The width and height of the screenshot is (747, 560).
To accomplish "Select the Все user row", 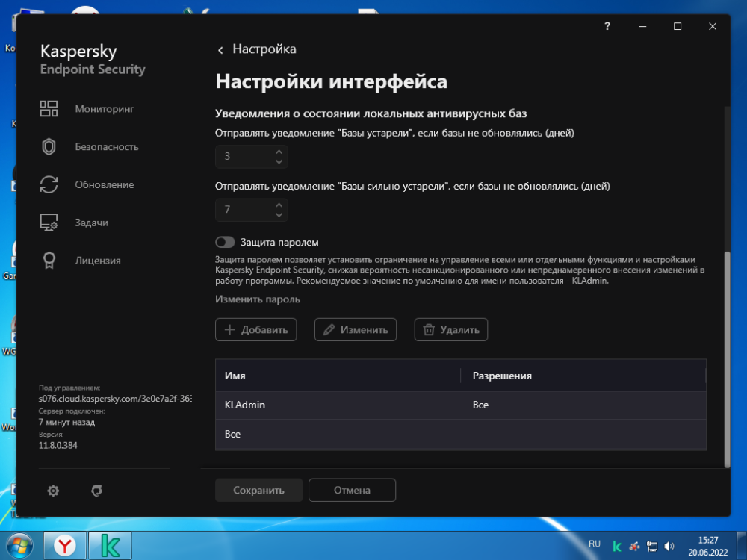I will (x=461, y=435).
